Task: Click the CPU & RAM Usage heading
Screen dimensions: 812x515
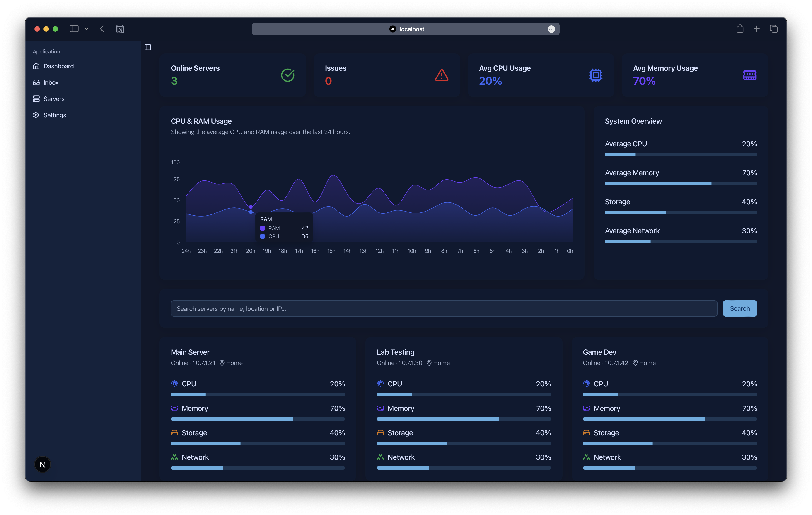Action: (x=201, y=121)
